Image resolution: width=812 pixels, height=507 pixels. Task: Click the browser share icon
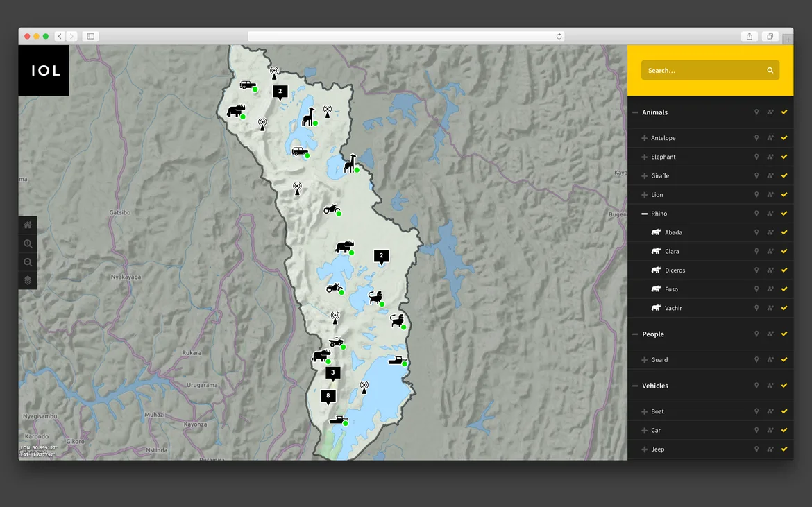click(x=749, y=36)
